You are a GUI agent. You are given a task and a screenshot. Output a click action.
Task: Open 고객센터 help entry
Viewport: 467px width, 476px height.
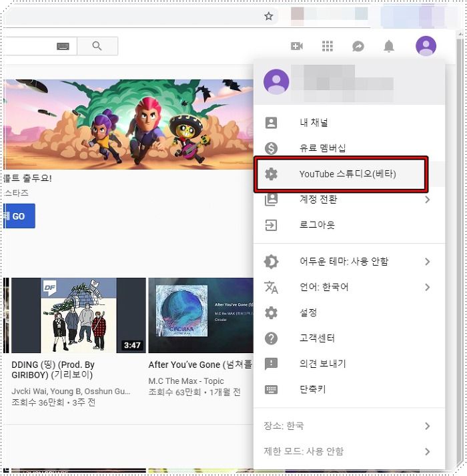[x=349, y=338]
